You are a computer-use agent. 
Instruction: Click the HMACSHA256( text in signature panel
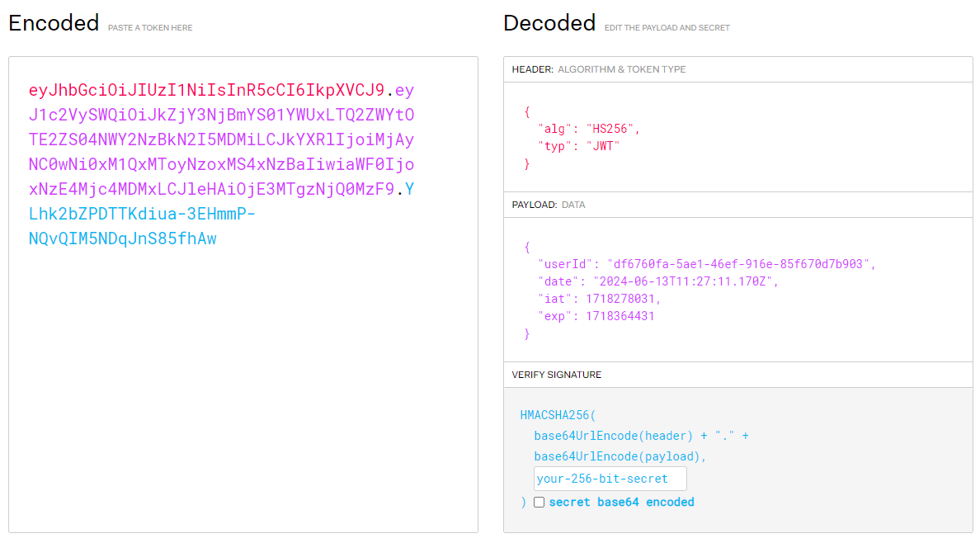[558, 414]
